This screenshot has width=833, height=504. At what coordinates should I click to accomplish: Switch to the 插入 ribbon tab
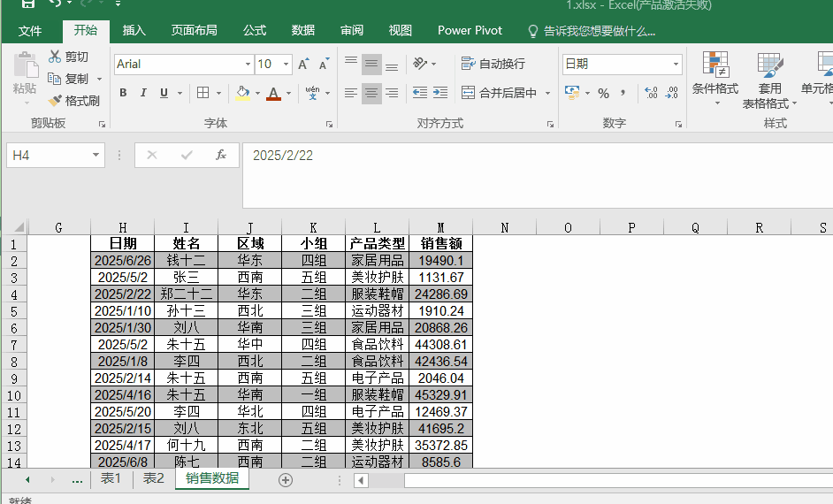click(134, 31)
